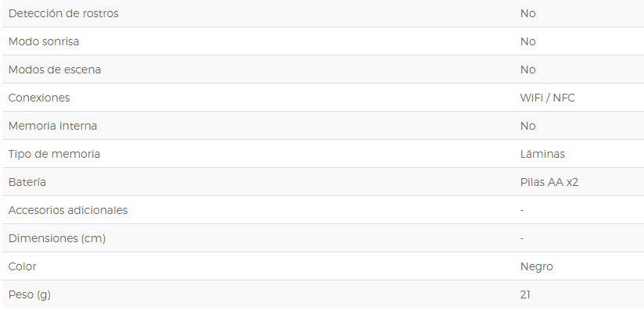Click the 'Accesorios adicionales' label
This screenshot has width=644, height=314.
tap(68, 210)
